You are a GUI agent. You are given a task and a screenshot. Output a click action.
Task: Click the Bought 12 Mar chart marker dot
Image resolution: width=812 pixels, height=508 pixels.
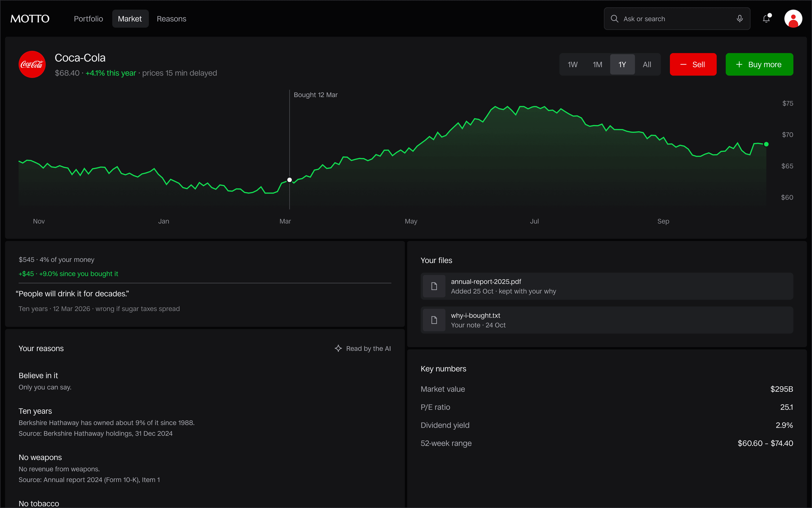289,180
